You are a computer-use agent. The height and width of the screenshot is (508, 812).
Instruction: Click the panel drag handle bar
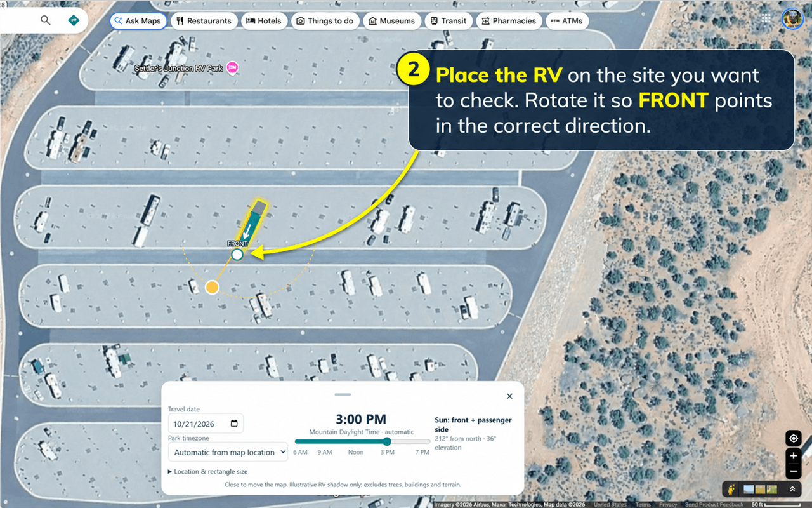(343, 394)
